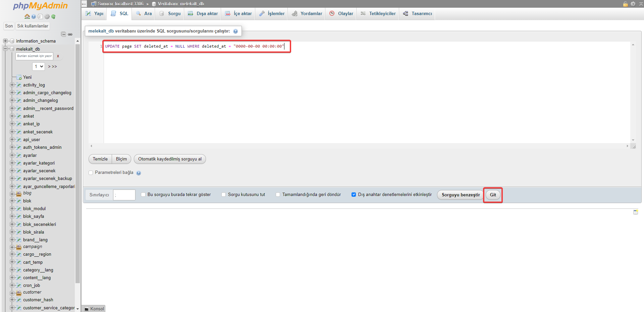Open the navigation panel settings gear
644x312 pixels.
tap(47, 16)
